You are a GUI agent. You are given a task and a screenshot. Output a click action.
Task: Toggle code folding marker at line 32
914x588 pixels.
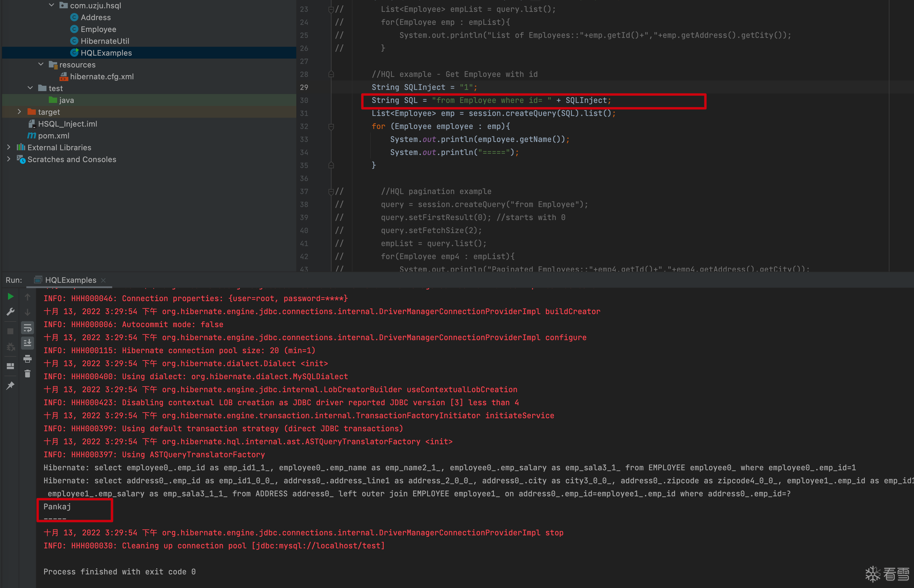pyautogui.click(x=331, y=126)
